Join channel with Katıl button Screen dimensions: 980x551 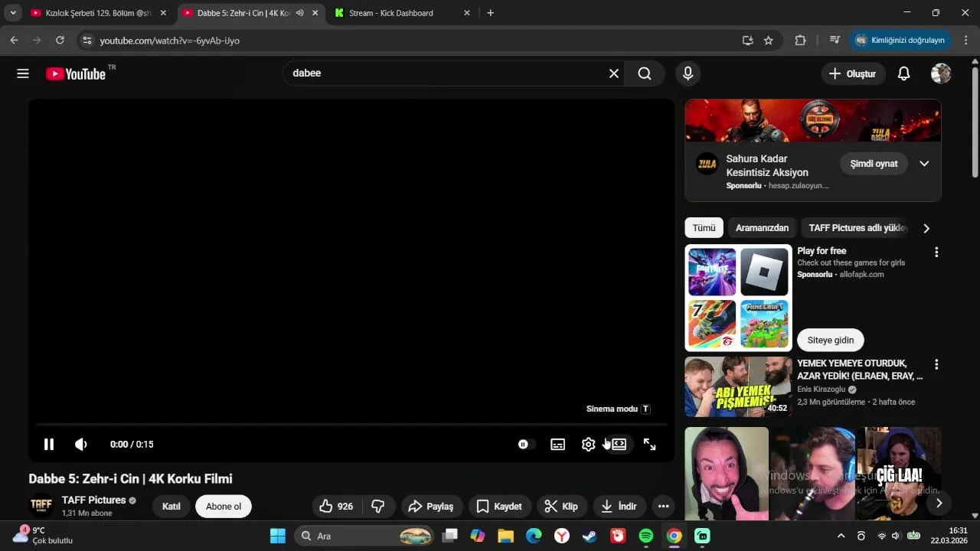pyautogui.click(x=171, y=506)
